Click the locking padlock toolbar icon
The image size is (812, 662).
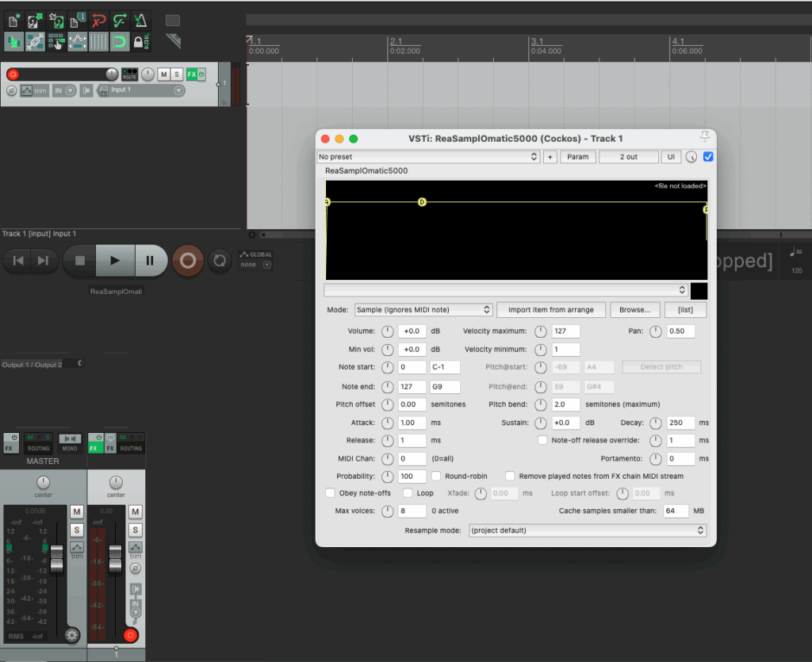140,42
